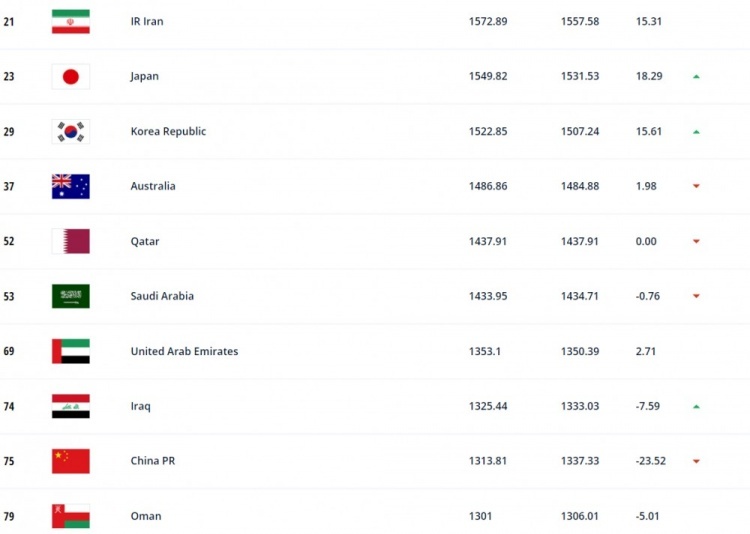Click the Iraq flag icon
This screenshot has height=534, width=750.
(x=71, y=406)
